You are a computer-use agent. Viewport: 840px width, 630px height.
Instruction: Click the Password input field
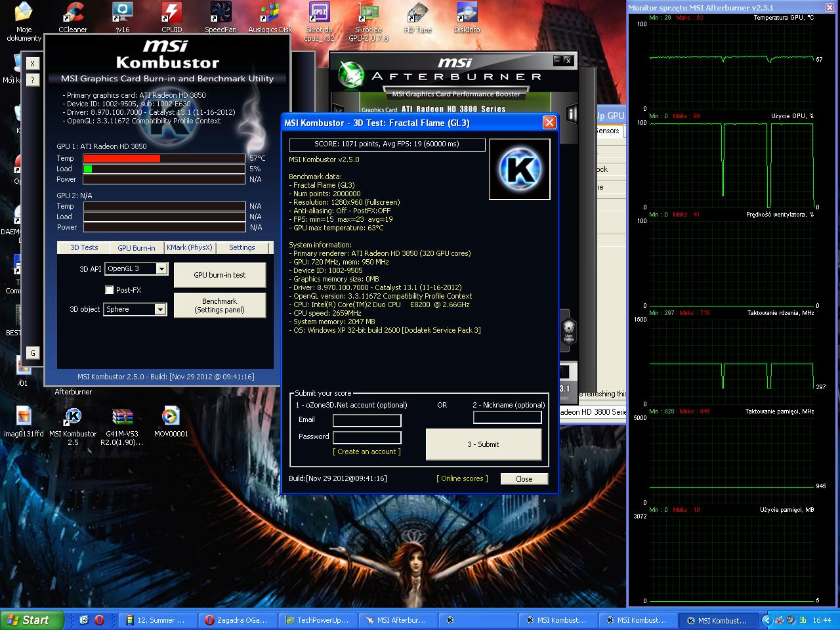[367, 437]
